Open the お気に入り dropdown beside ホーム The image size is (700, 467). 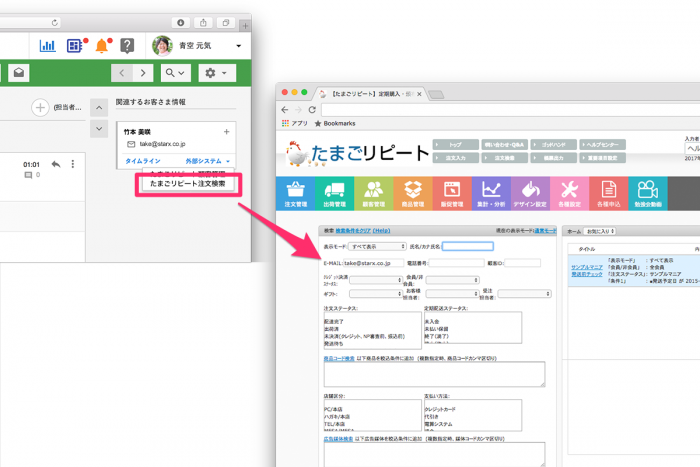(x=600, y=231)
